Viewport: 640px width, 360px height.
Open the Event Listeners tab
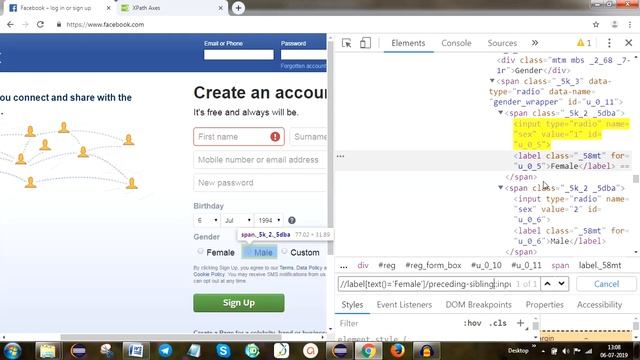404,304
